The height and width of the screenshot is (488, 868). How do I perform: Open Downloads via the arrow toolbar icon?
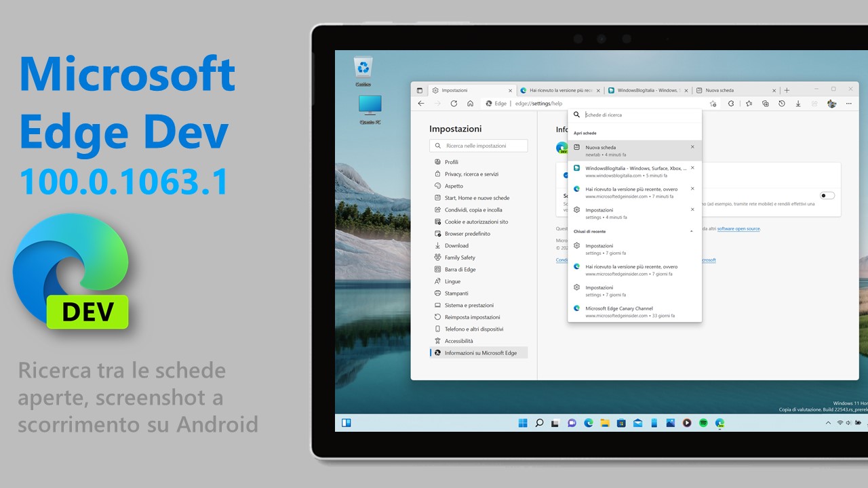pyautogui.click(x=798, y=103)
